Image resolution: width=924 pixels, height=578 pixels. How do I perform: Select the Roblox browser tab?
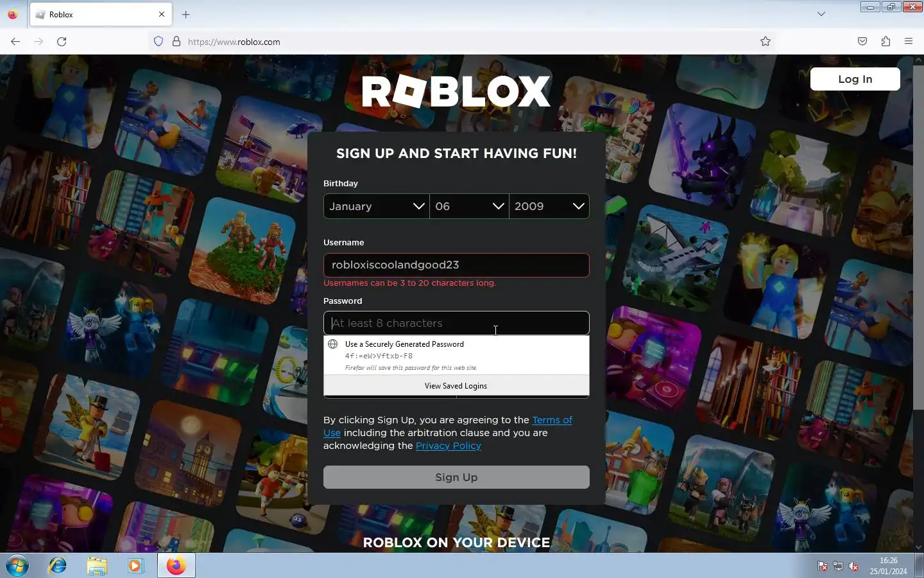point(101,14)
